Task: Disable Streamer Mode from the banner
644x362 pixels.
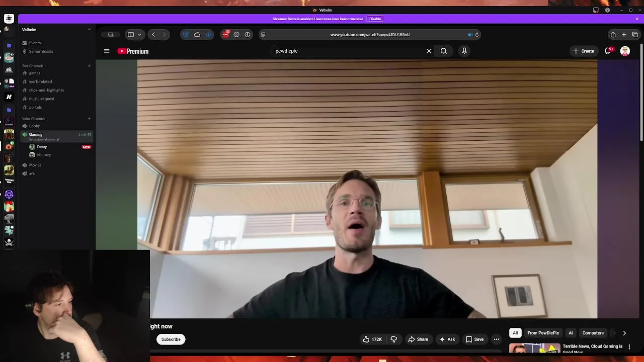Action: click(375, 19)
